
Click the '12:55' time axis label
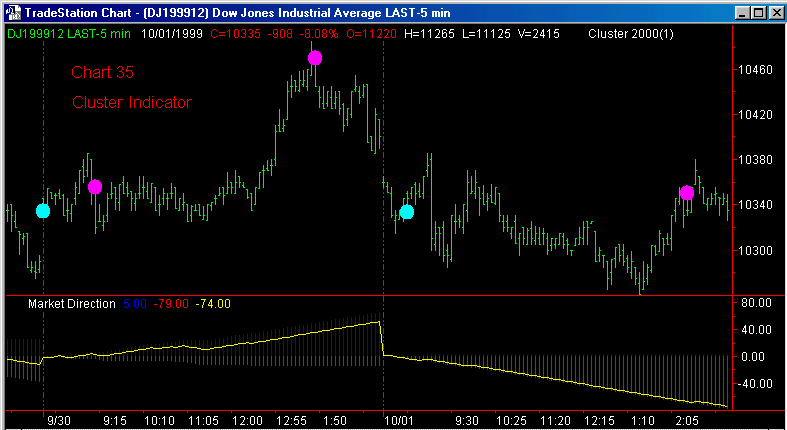coord(292,420)
